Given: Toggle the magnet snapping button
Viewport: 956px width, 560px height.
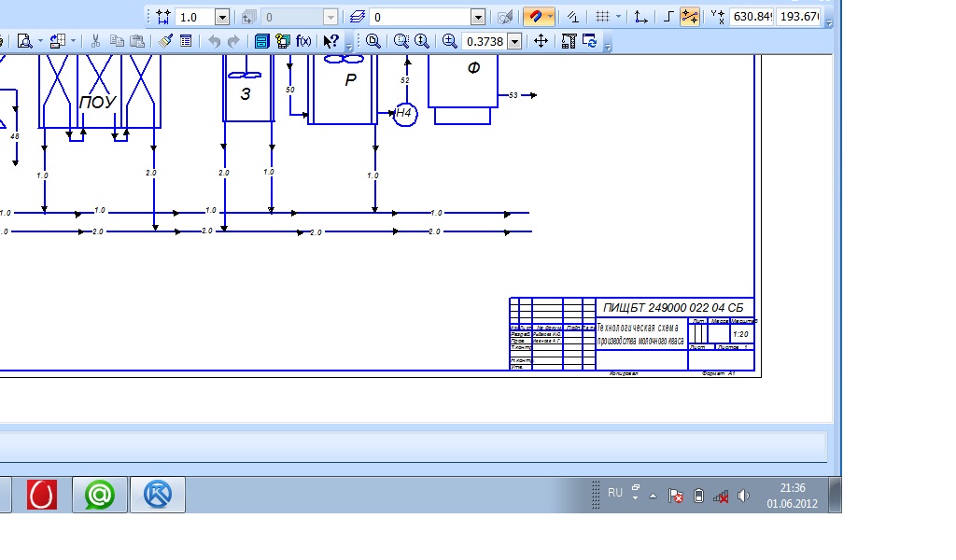Looking at the screenshot, I should click(535, 17).
